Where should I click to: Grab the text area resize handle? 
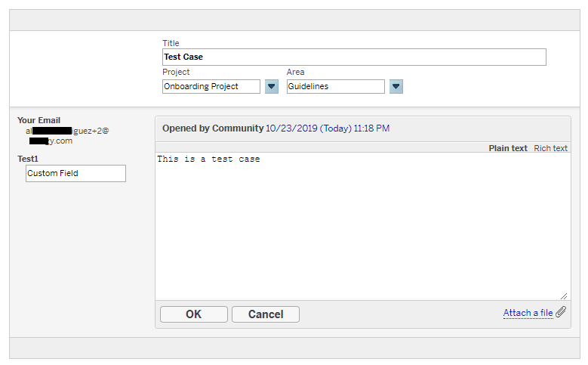564,295
